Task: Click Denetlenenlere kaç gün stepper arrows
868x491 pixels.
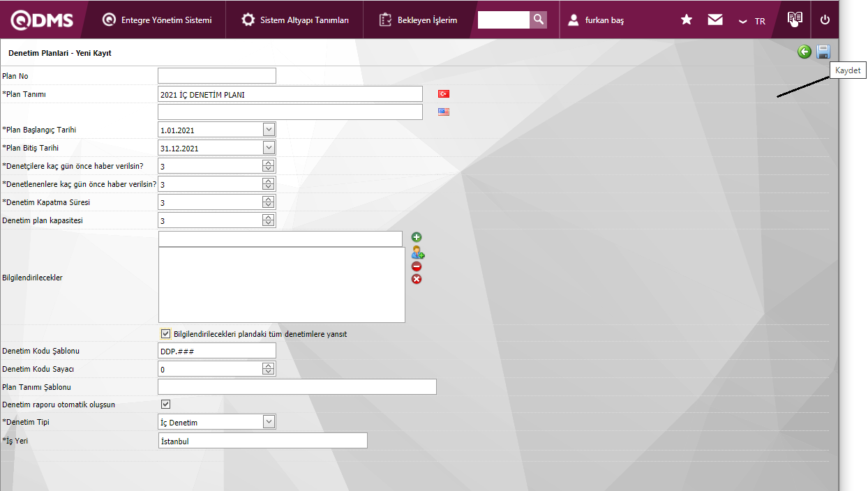Action: 269,184
